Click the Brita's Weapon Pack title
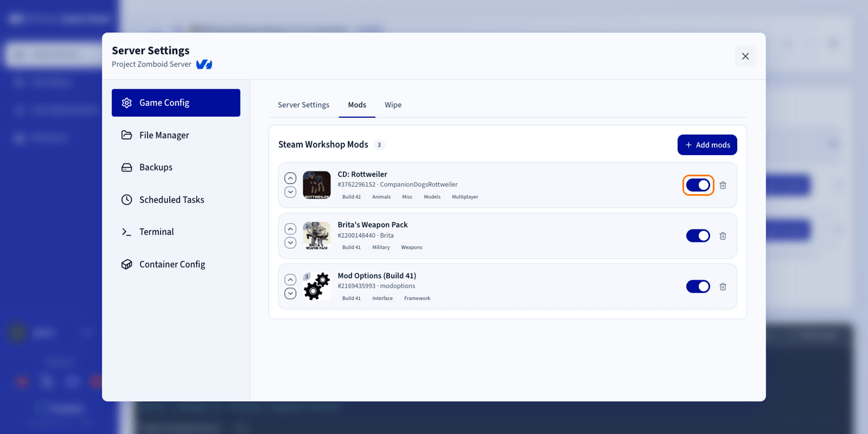The width and height of the screenshot is (868, 434). click(373, 224)
